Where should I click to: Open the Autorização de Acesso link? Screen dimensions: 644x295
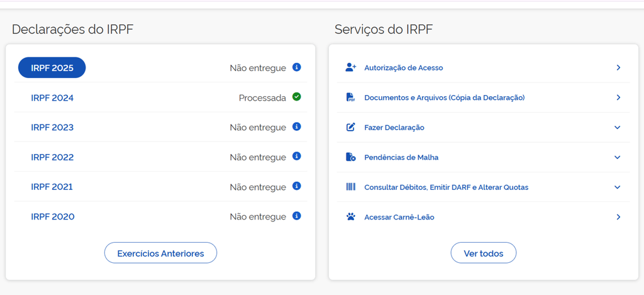click(403, 68)
